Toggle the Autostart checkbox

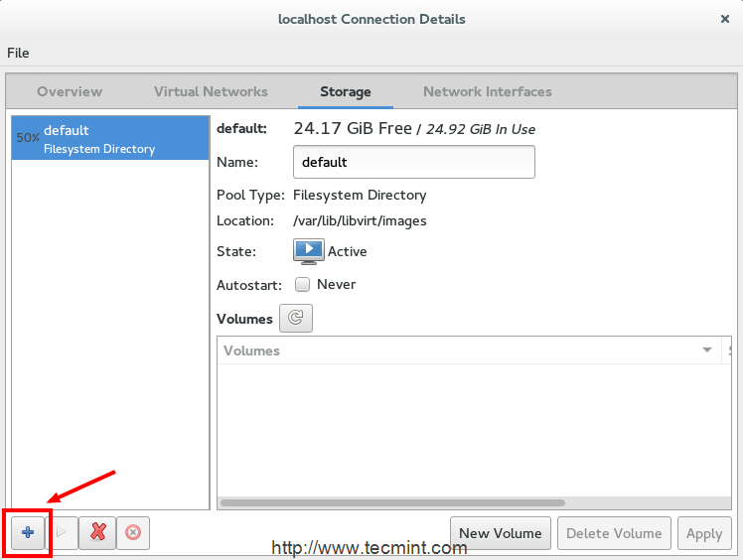pyautogui.click(x=302, y=284)
